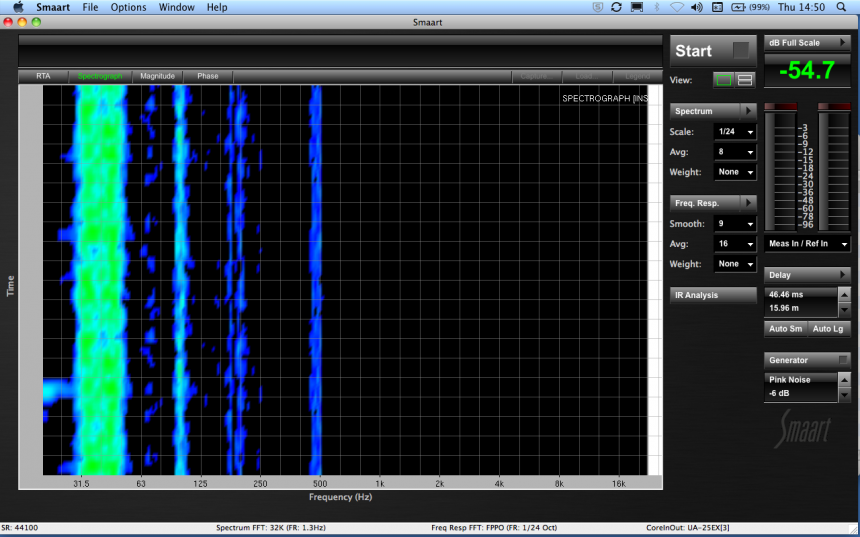860x537 pixels.
Task: Open the Spectrum Scale 1/24 dropdown
Action: click(x=735, y=132)
